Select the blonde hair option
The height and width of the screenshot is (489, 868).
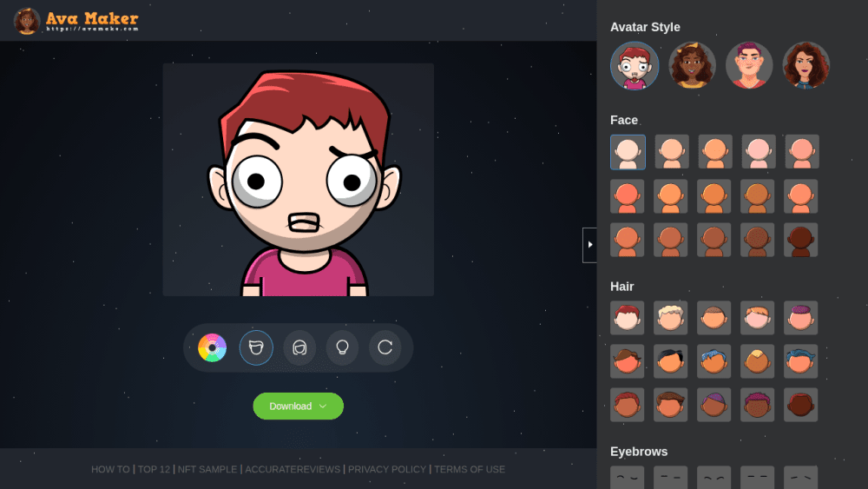tap(670, 318)
